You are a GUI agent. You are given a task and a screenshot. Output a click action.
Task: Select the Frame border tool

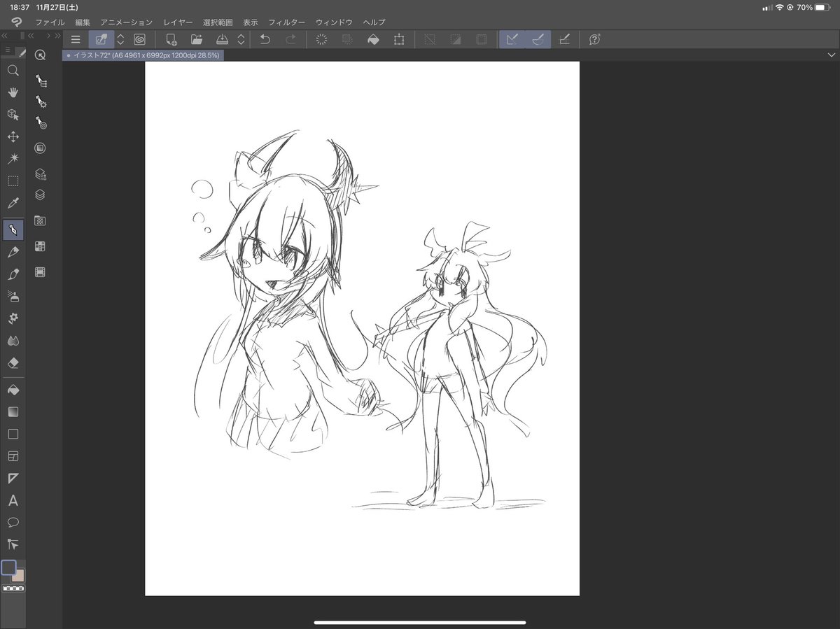pyautogui.click(x=13, y=456)
